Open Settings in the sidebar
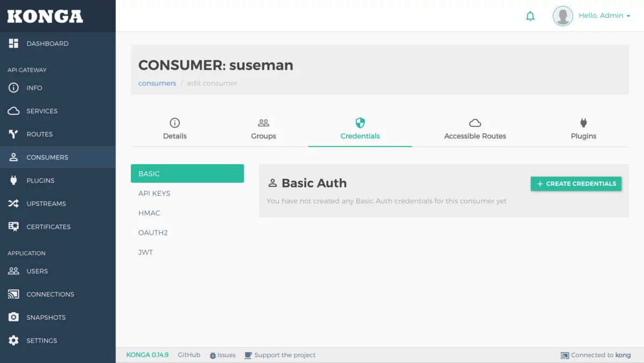The height and width of the screenshot is (363, 644). (x=58, y=340)
